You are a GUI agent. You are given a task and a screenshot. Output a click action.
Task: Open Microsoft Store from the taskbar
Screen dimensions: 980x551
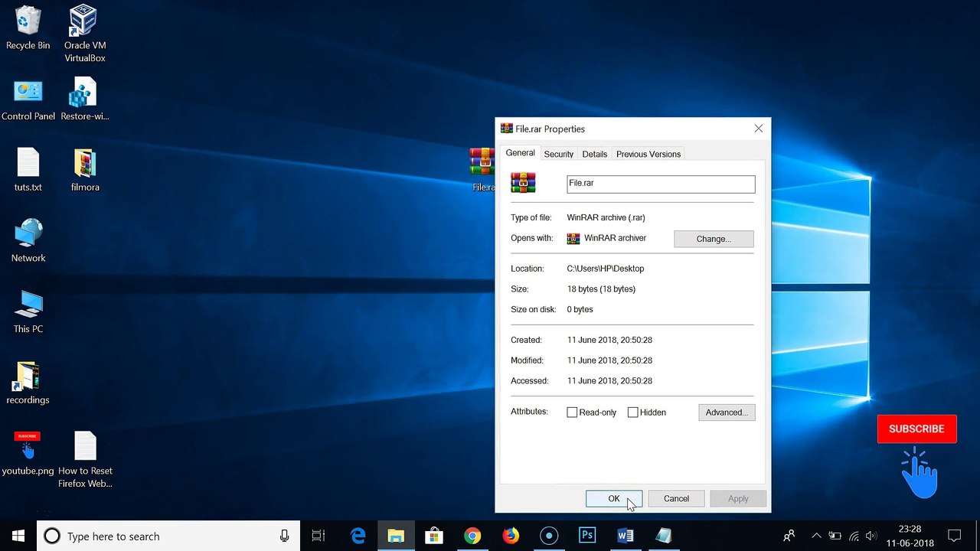[434, 536]
